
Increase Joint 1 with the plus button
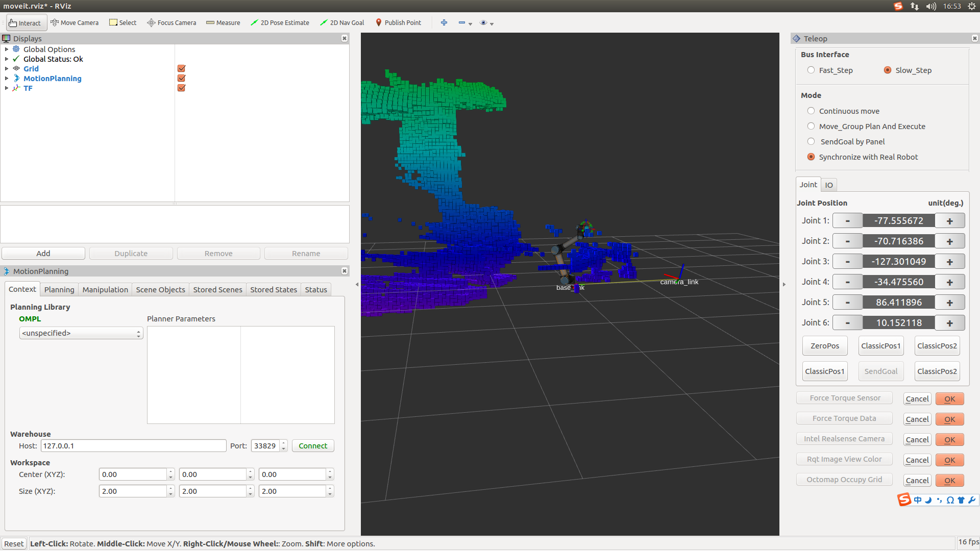pos(949,221)
